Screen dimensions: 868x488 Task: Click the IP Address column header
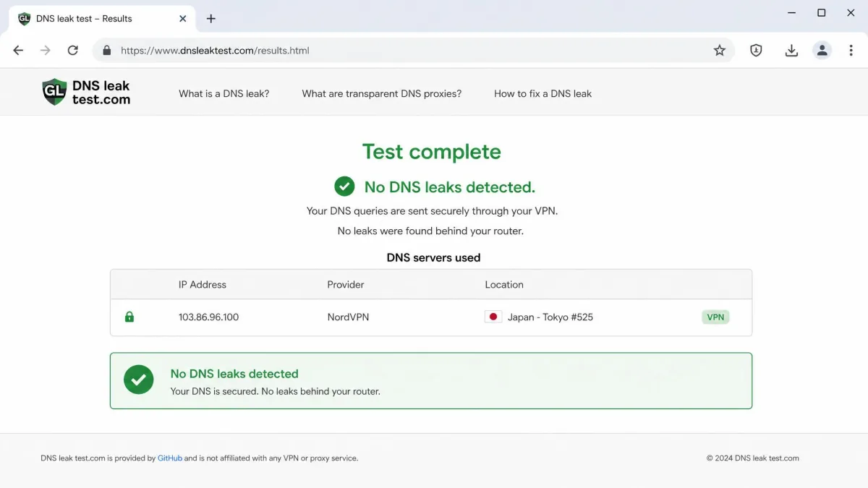pyautogui.click(x=203, y=284)
